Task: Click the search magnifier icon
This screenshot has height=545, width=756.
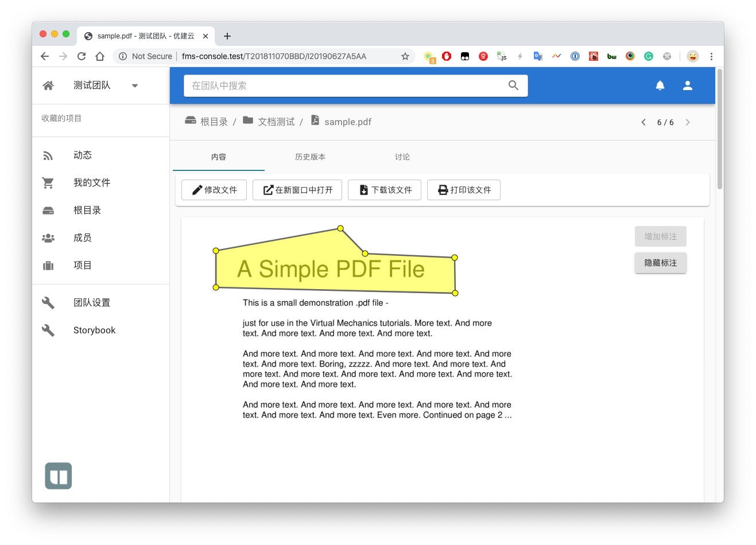Action: (x=513, y=85)
